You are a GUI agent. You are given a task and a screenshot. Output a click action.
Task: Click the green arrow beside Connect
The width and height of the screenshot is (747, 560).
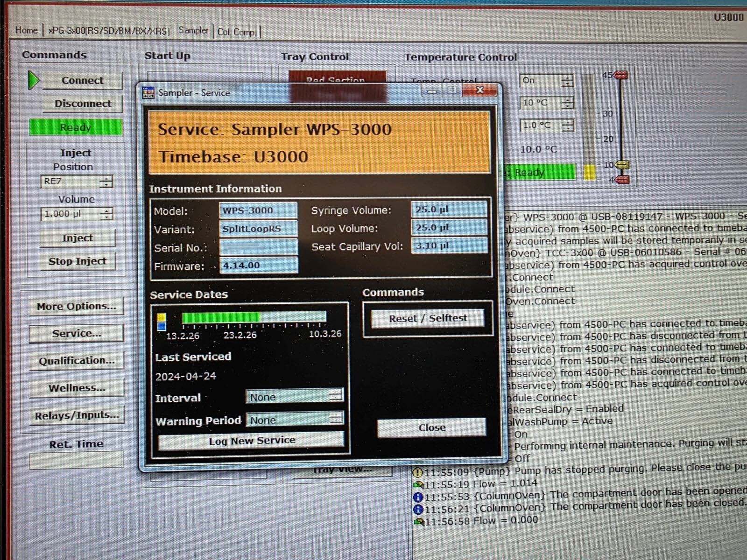[34, 80]
